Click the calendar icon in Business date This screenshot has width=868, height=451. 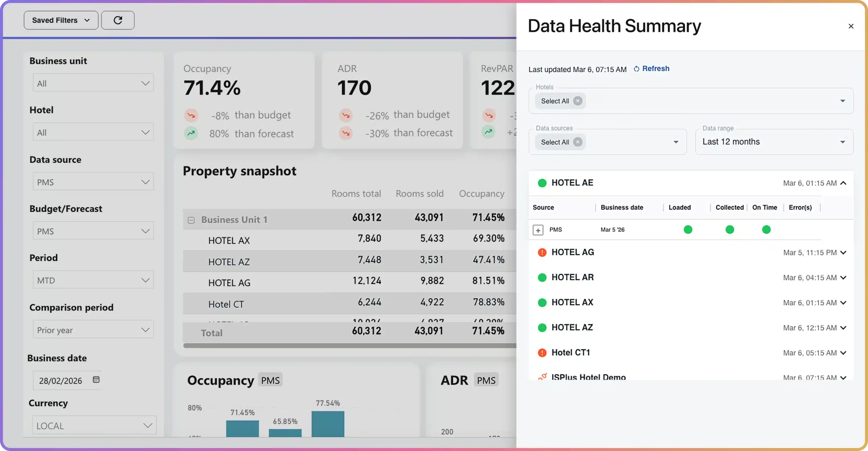pyautogui.click(x=96, y=380)
